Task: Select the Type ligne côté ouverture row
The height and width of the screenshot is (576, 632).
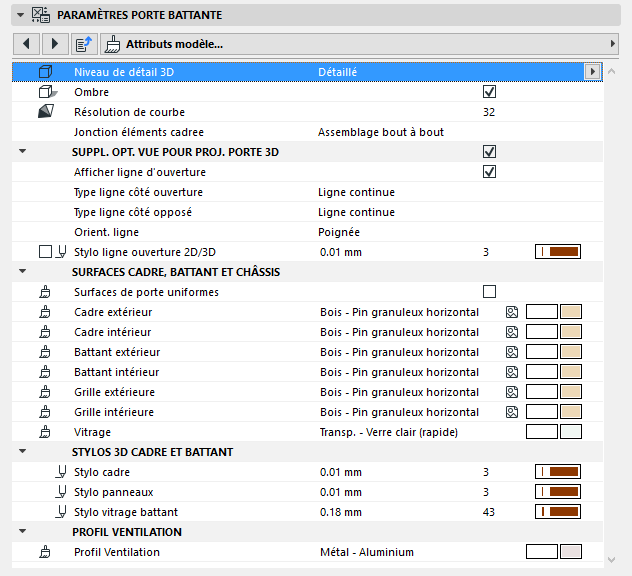Action: click(300, 192)
